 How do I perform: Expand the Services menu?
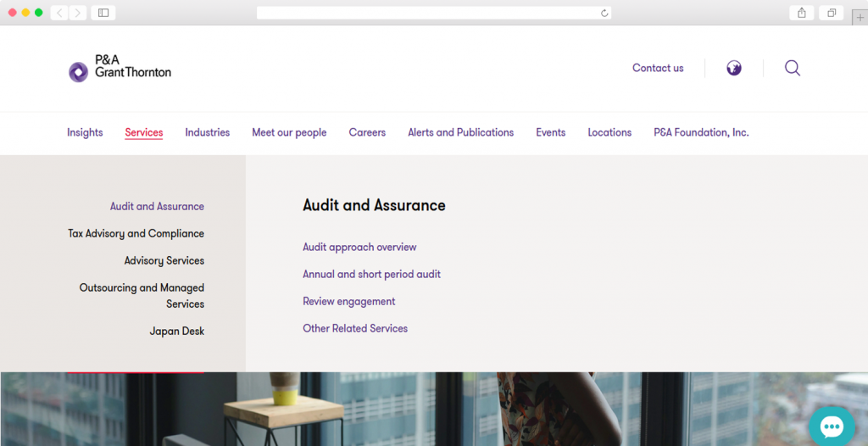tap(143, 132)
